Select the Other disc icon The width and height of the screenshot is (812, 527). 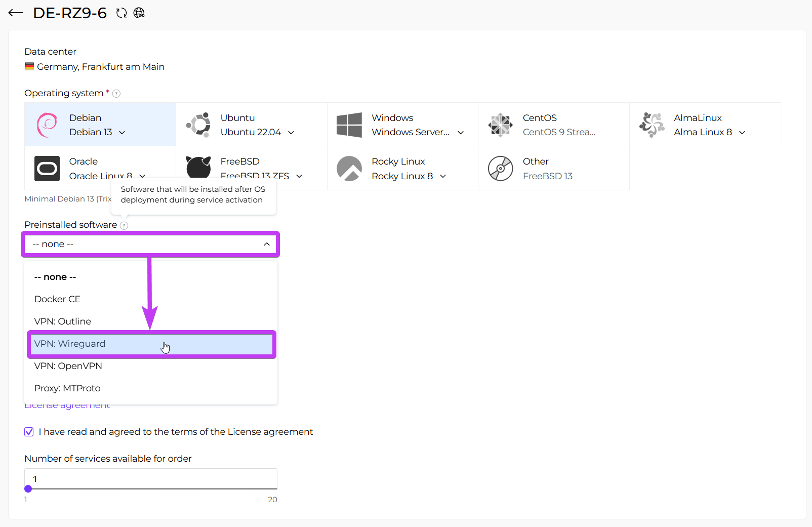coord(501,169)
